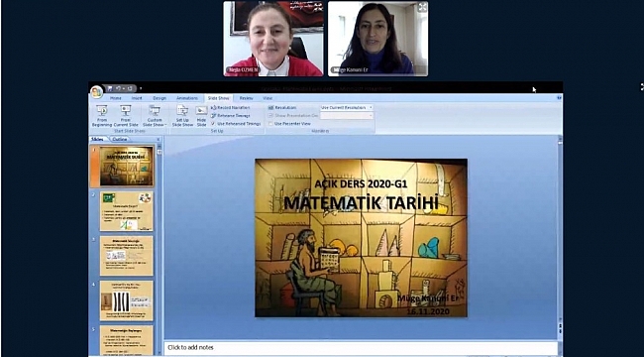Click Rehearse Timings
This screenshot has width=644, height=357.
[x=231, y=116]
